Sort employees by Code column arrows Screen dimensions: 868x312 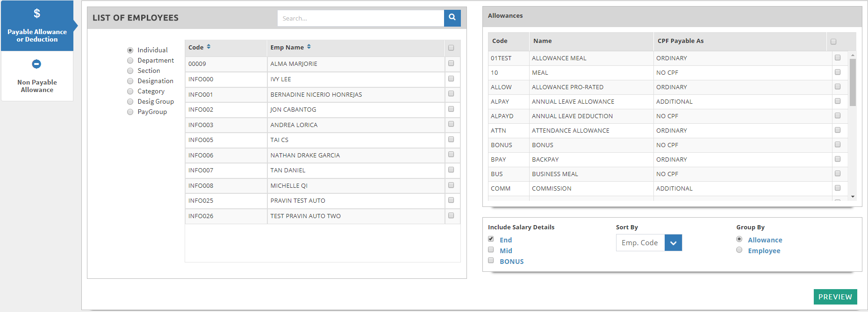click(208, 47)
